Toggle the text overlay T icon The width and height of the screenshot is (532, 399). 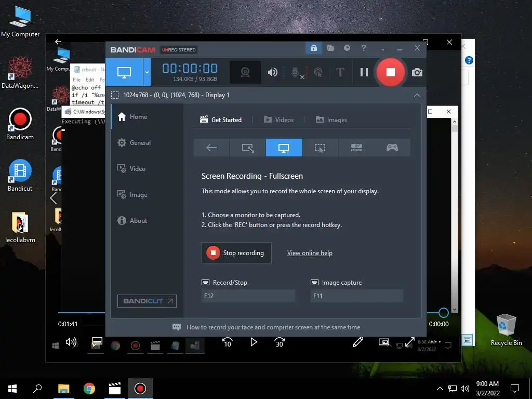(x=340, y=72)
